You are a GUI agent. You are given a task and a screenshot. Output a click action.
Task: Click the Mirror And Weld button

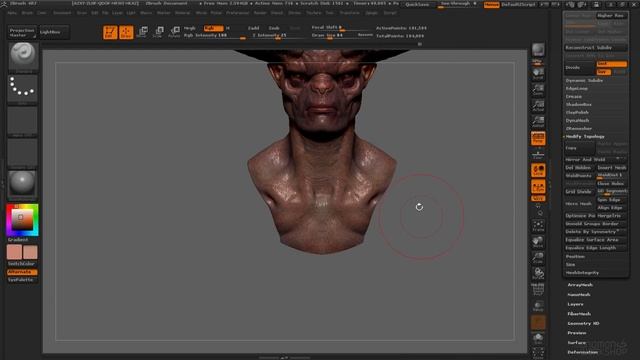click(596, 160)
